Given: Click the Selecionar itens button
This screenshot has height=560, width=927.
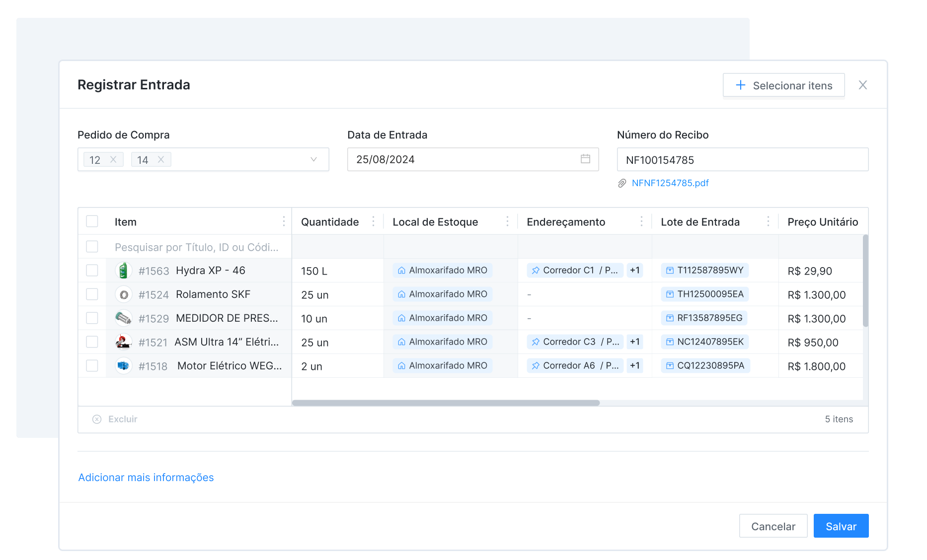Looking at the screenshot, I should pyautogui.click(x=783, y=85).
